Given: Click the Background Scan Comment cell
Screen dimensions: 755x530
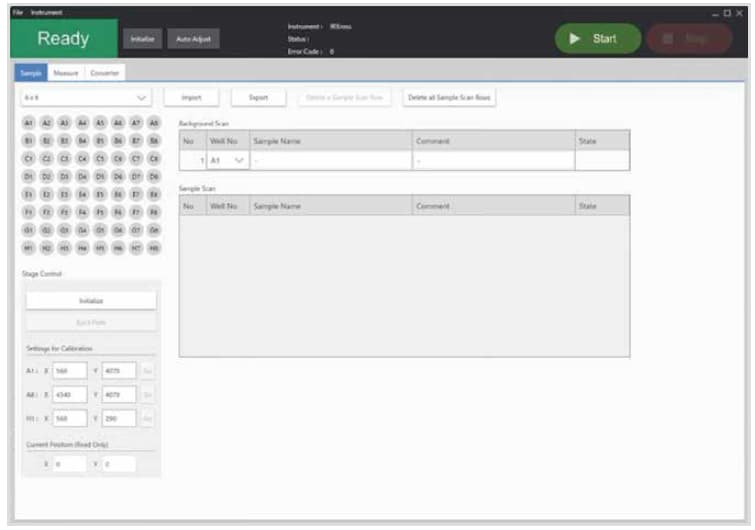Looking at the screenshot, I should 494,160.
